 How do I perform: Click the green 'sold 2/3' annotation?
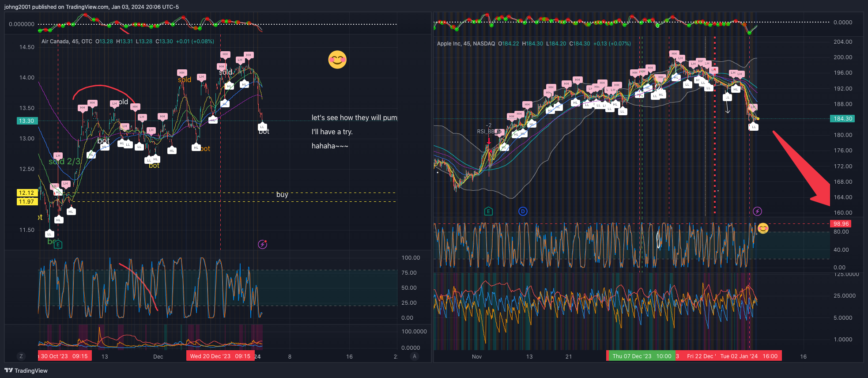click(x=64, y=162)
